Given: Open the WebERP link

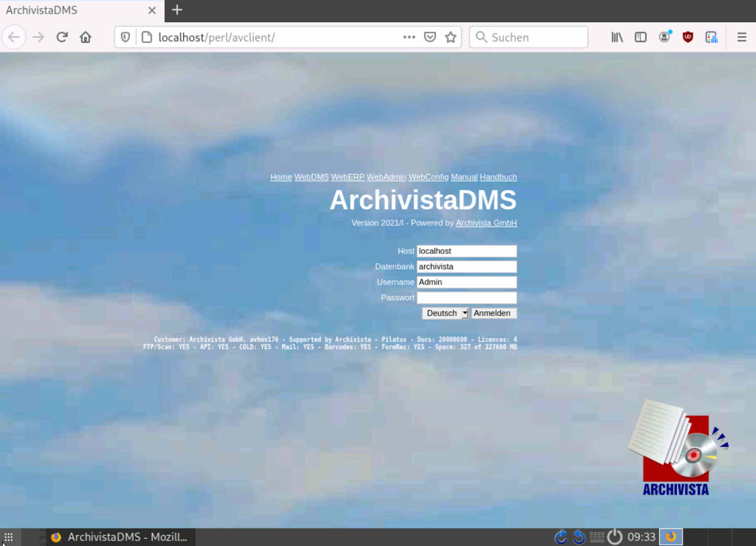Looking at the screenshot, I should point(347,177).
